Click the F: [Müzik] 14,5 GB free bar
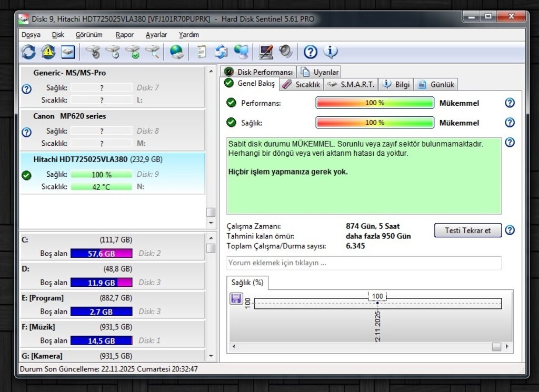 [x=102, y=341]
